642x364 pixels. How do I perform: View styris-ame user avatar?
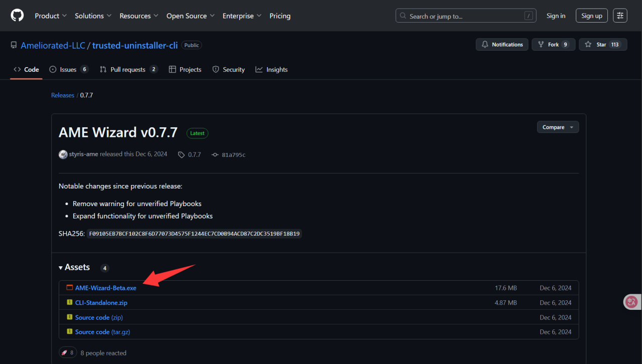[x=63, y=154]
